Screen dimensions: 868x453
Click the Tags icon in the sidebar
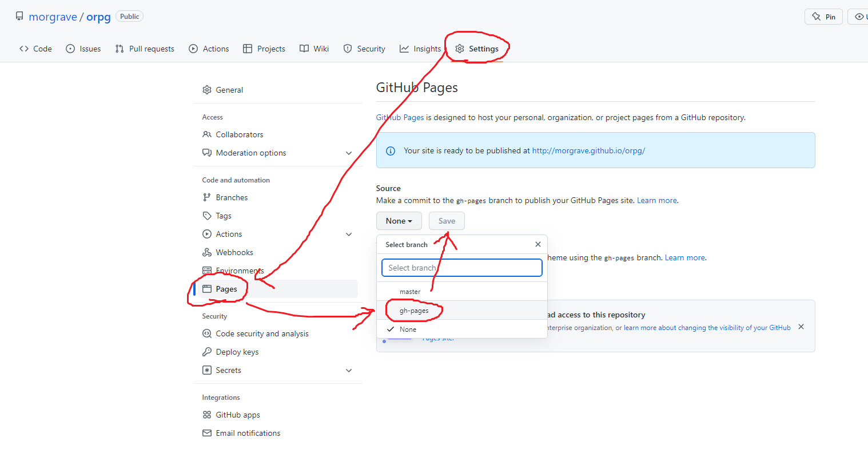[207, 216]
